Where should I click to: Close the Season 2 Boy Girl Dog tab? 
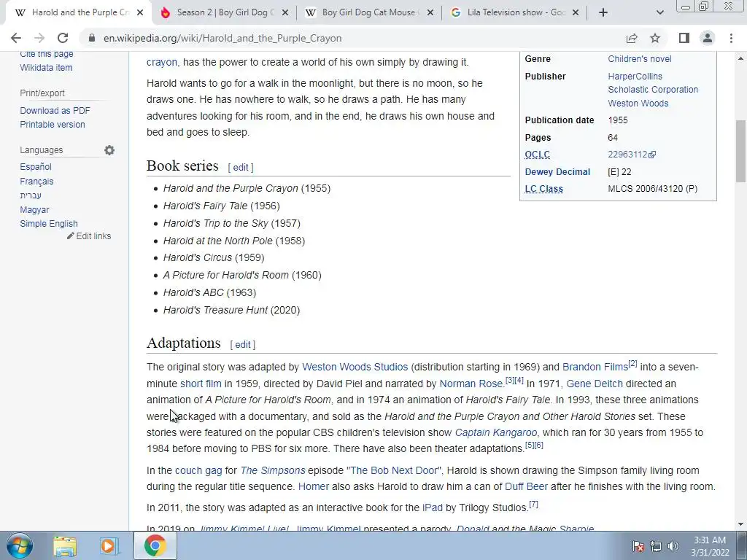pyautogui.click(x=285, y=12)
